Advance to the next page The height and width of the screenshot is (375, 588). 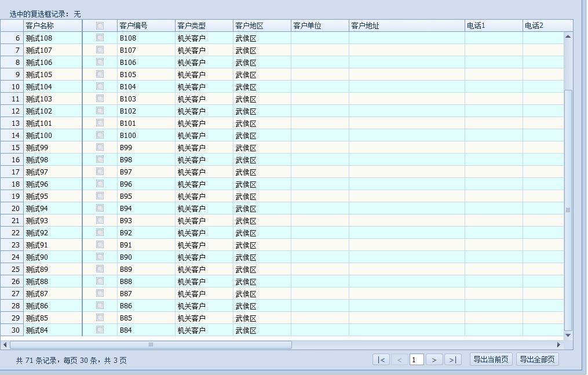pos(434,359)
